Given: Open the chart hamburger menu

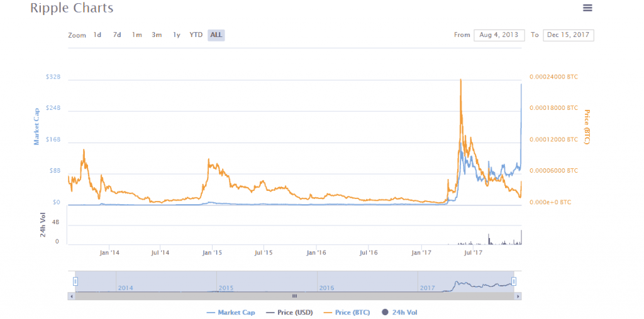Looking at the screenshot, I should pos(588,8).
